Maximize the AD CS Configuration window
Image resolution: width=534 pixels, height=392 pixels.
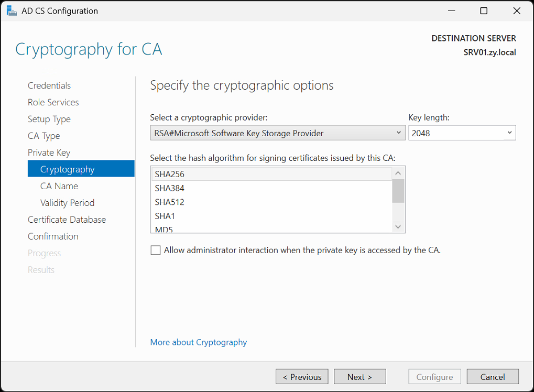coord(484,11)
